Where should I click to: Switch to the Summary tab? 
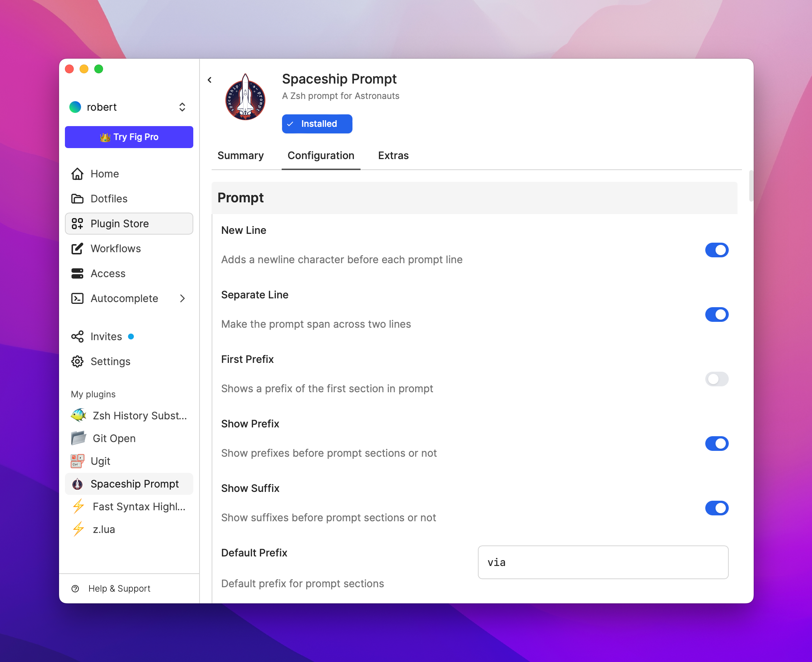pyautogui.click(x=240, y=155)
